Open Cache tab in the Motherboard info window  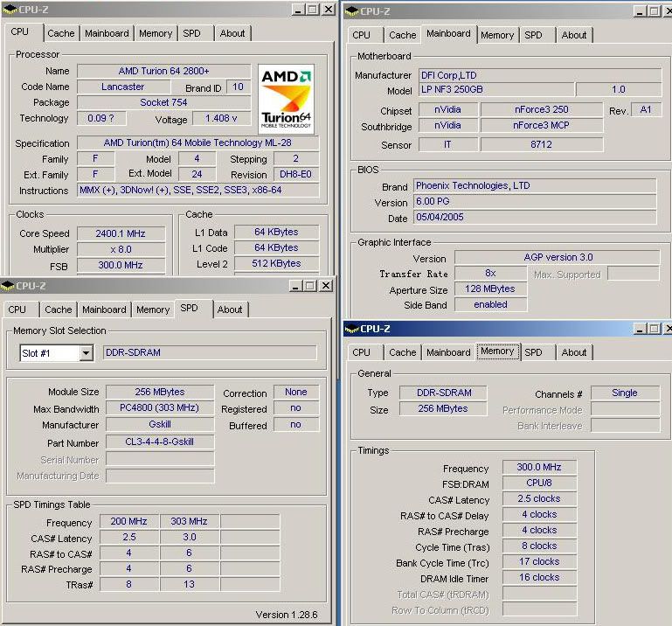(402, 35)
